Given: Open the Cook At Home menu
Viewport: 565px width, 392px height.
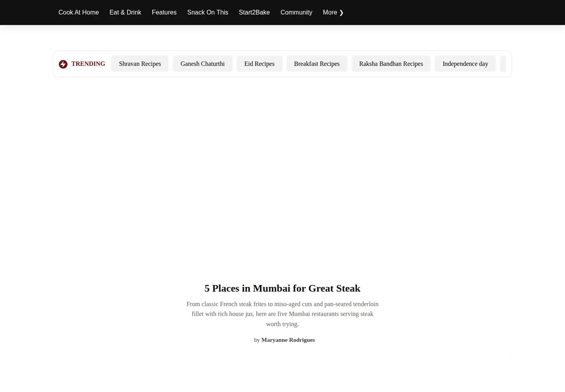Looking at the screenshot, I should coord(78,13).
